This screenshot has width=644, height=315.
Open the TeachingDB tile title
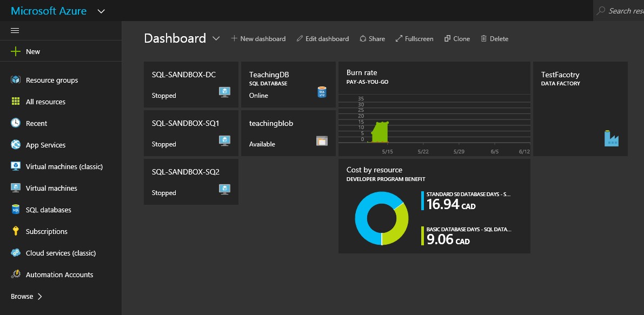tap(269, 75)
